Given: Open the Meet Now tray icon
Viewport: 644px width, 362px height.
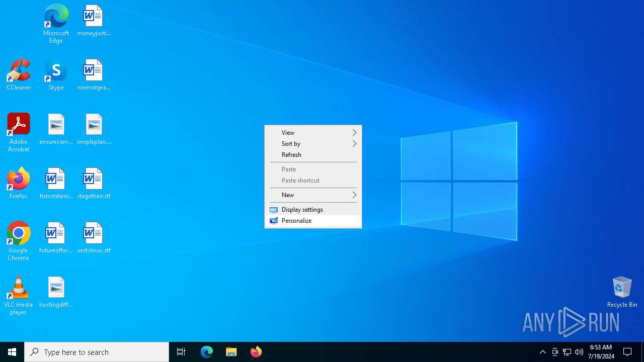Looking at the screenshot, I should click(554, 352).
